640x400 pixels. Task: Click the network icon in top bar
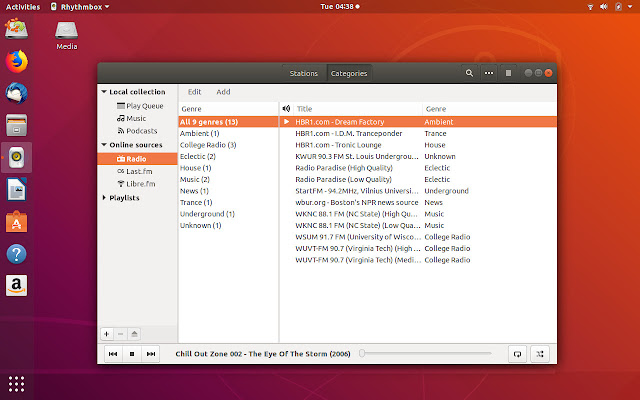(590, 7)
